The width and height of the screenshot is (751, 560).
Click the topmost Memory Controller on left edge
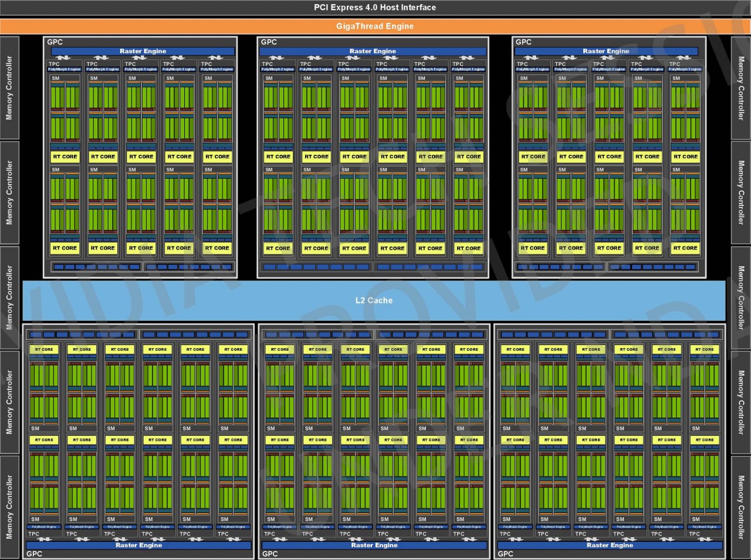pos(9,88)
